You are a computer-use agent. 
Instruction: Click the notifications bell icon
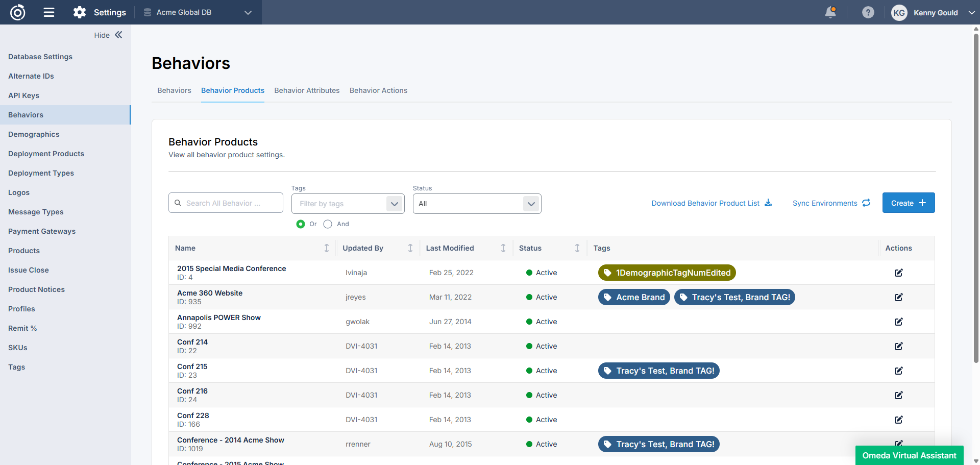830,12
